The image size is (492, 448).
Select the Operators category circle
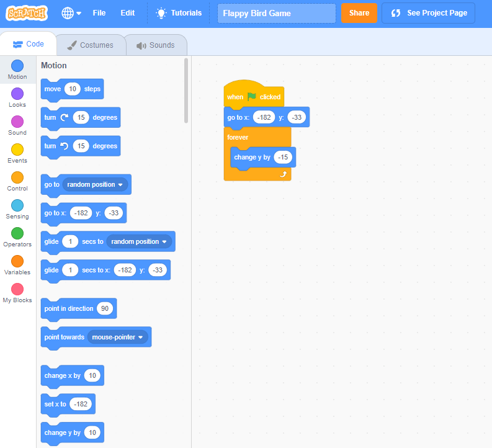pos(17,233)
